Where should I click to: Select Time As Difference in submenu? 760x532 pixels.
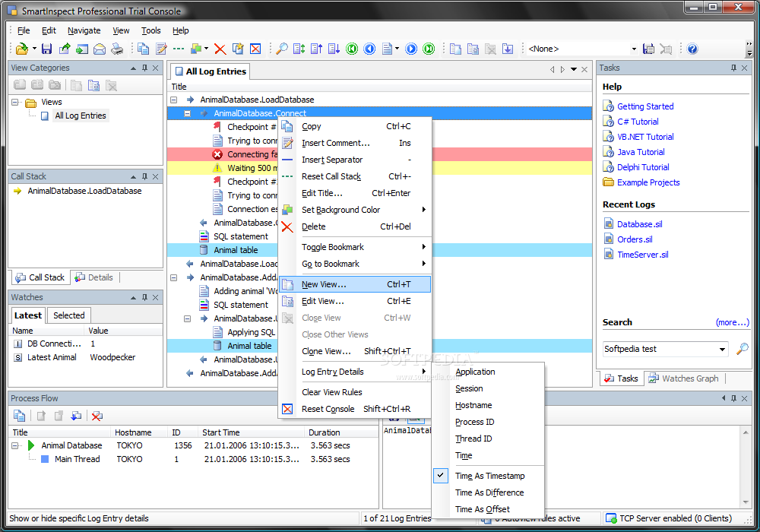point(488,492)
